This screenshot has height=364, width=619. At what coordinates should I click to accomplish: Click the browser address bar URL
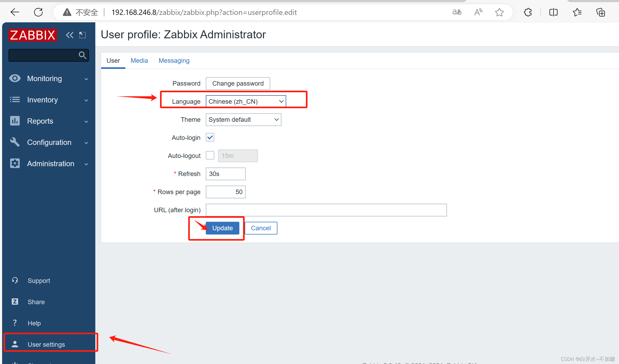click(204, 12)
